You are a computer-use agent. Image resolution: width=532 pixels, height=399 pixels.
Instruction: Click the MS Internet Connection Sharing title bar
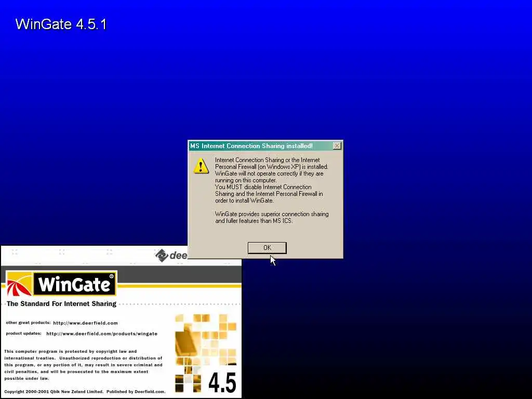tap(265, 146)
